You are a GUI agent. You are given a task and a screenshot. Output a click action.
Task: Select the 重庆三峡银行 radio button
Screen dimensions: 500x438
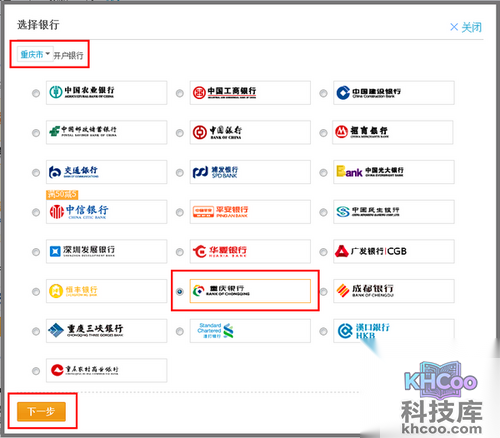coord(36,331)
